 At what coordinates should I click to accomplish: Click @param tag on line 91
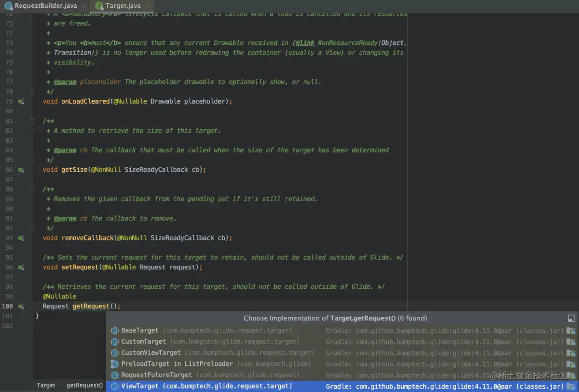[65, 218]
